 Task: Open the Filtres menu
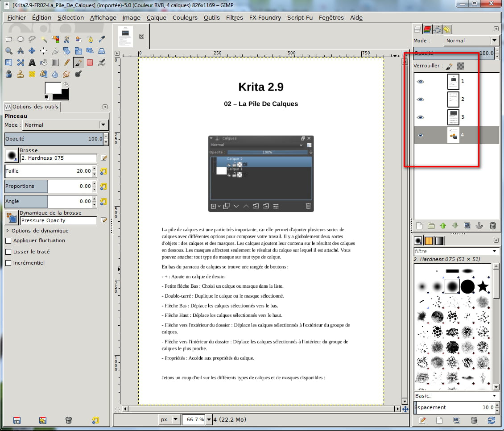point(234,18)
